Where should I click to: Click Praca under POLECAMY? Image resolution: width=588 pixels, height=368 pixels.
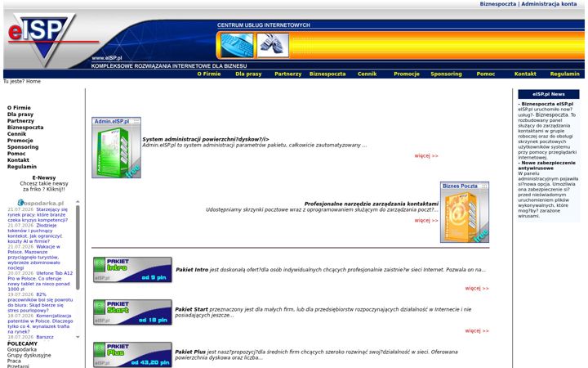tap(14, 361)
